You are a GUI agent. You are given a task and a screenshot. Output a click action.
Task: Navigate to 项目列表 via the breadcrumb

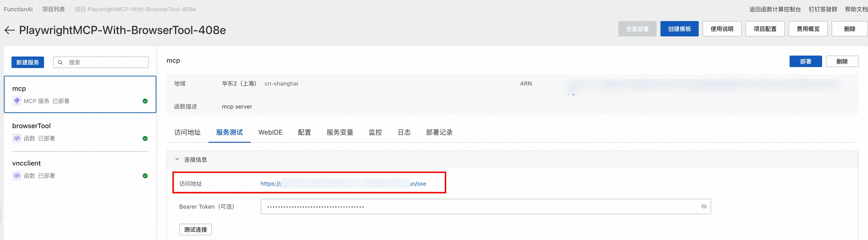(x=54, y=9)
